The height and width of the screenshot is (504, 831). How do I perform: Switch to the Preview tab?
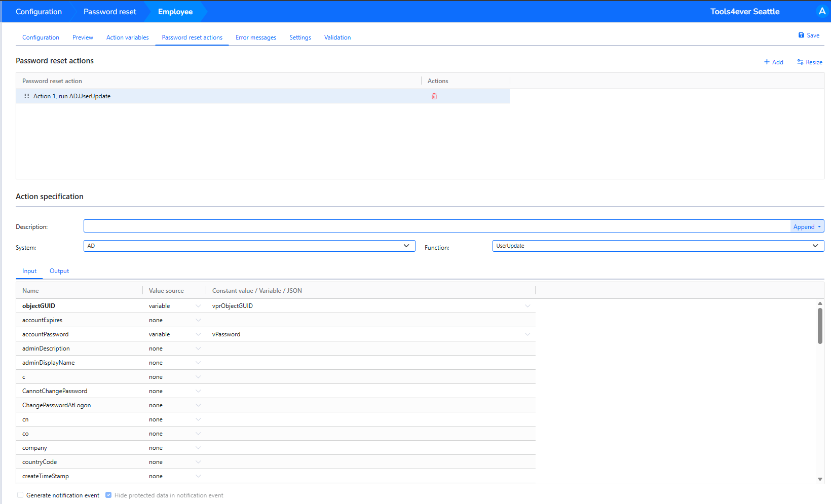click(x=83, y=37)
